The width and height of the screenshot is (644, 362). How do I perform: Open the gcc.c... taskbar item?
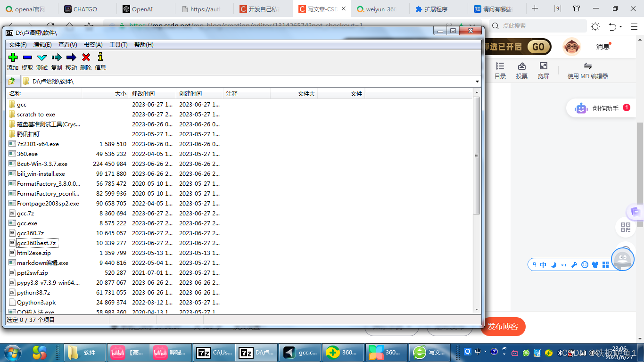300,352
